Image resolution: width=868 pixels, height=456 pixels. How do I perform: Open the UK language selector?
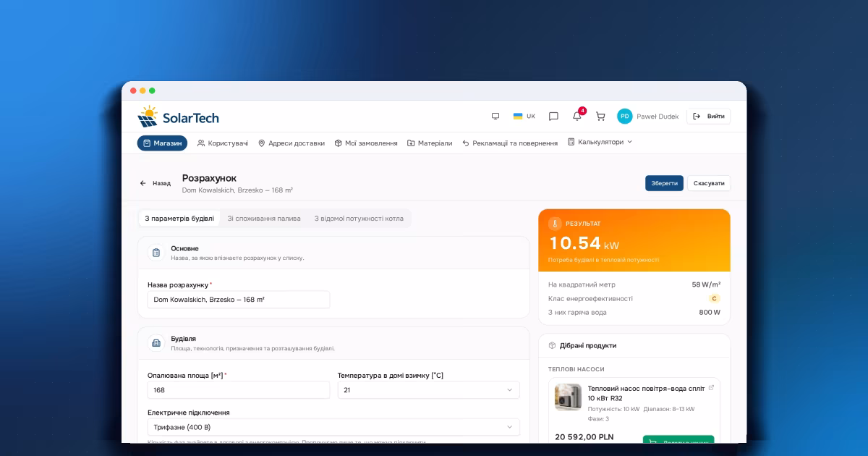pyautogui.click(x=524, y=117)
